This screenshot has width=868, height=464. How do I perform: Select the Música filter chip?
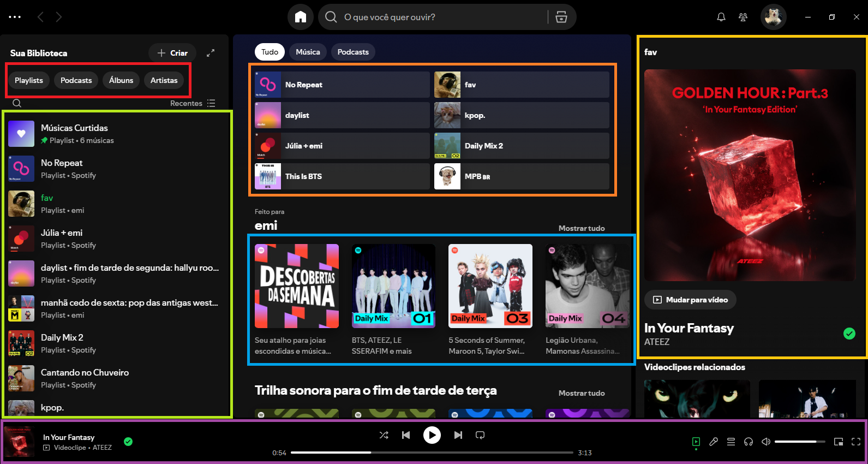coord(308,52)
